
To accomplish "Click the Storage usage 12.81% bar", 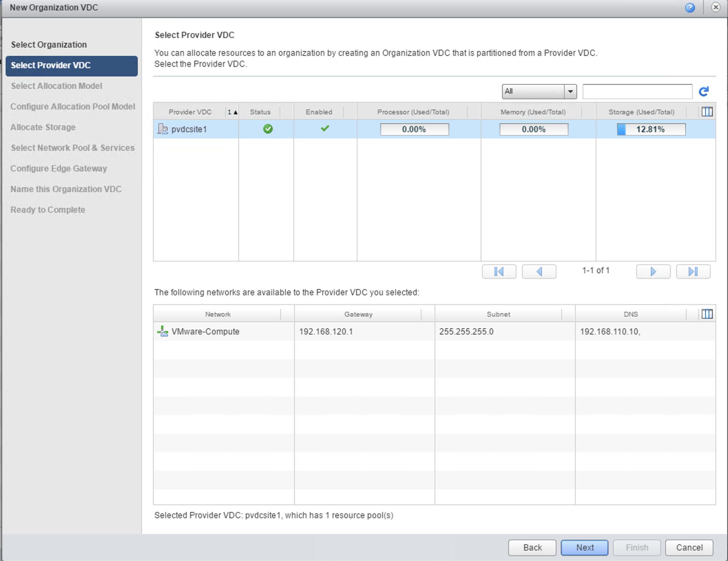I will (x=651, y=129).
